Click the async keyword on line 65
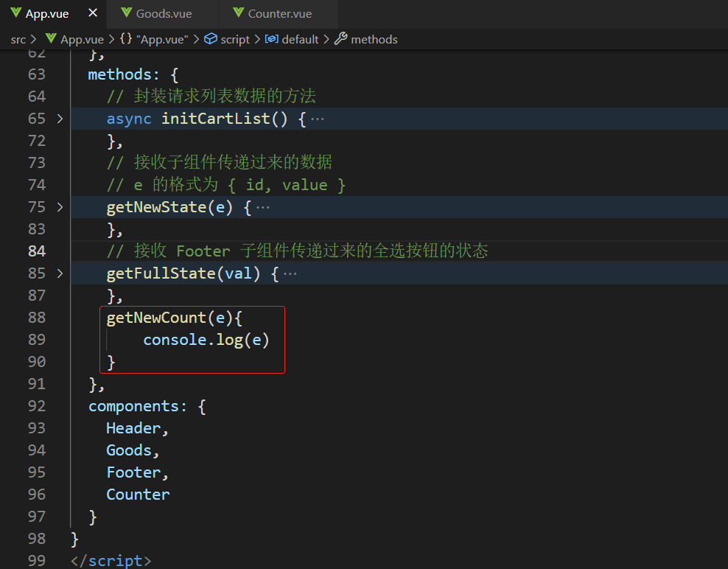The image size is (728, 569). (x=129, y=119)
